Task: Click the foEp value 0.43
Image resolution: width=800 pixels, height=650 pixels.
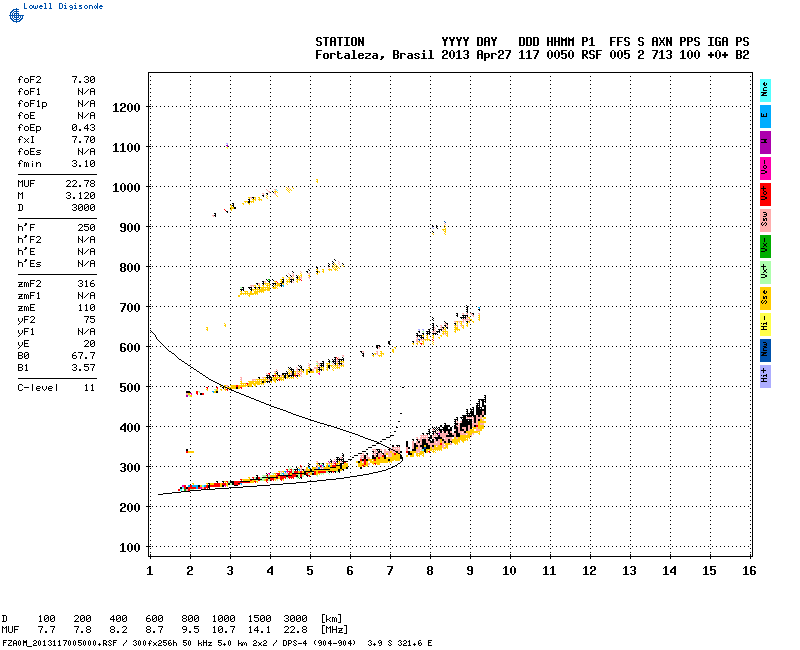Action: [x=83, y=128]
